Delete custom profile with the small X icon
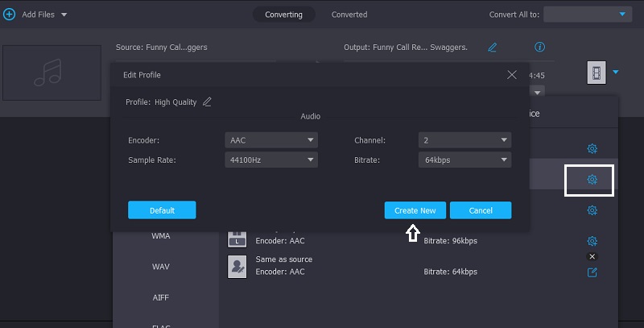The height and width of the screenshot is (328, 644). [592, 256]
